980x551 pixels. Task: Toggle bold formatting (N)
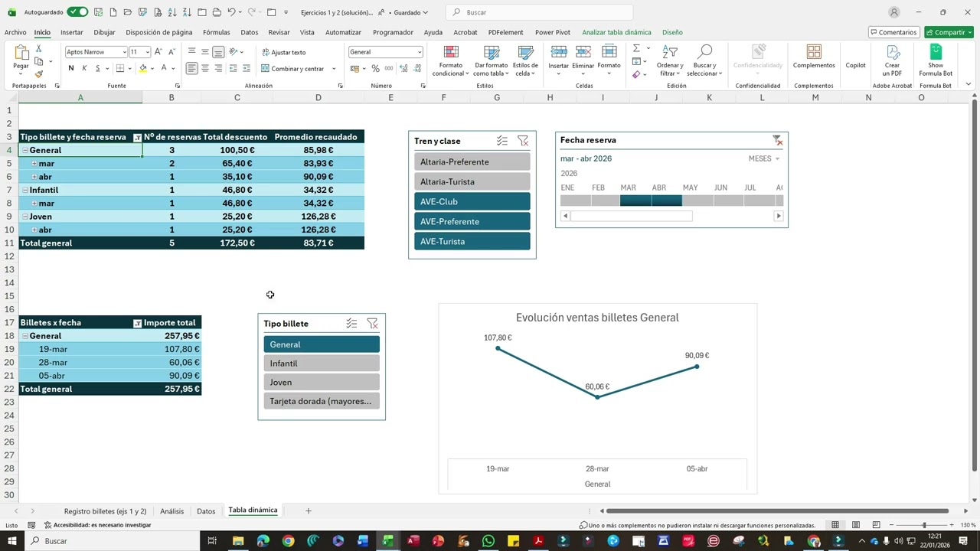71,68
